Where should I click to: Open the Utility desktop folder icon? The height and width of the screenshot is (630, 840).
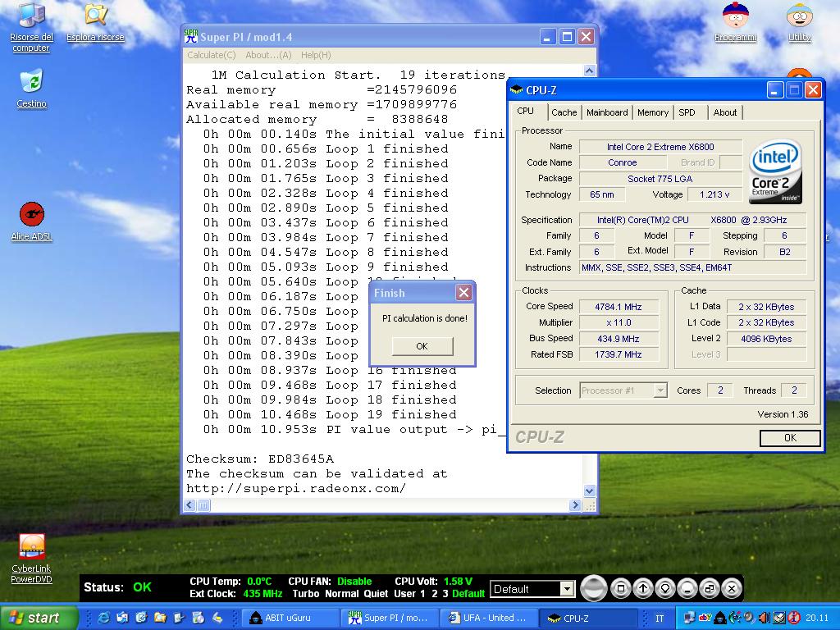(x=799, y=22)
